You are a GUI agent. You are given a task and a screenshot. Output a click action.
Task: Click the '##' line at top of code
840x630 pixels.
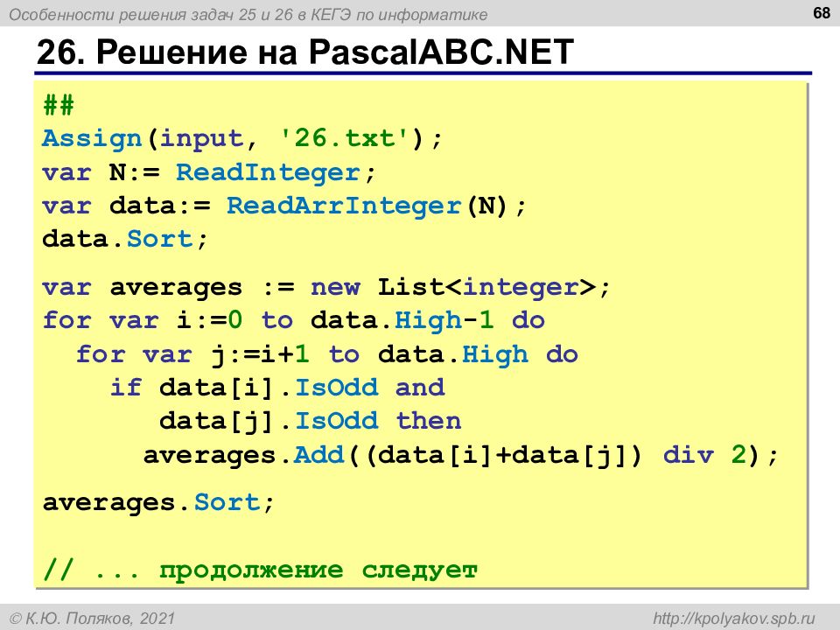click(x=59, y=105)
